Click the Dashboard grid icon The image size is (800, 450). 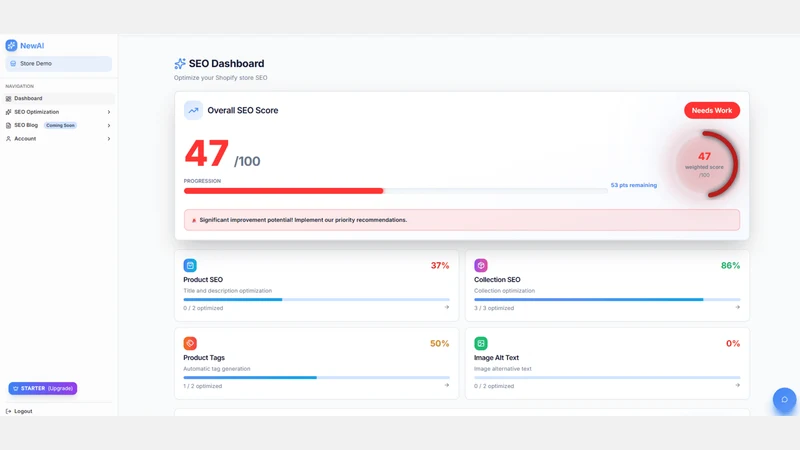pos(8,98)
